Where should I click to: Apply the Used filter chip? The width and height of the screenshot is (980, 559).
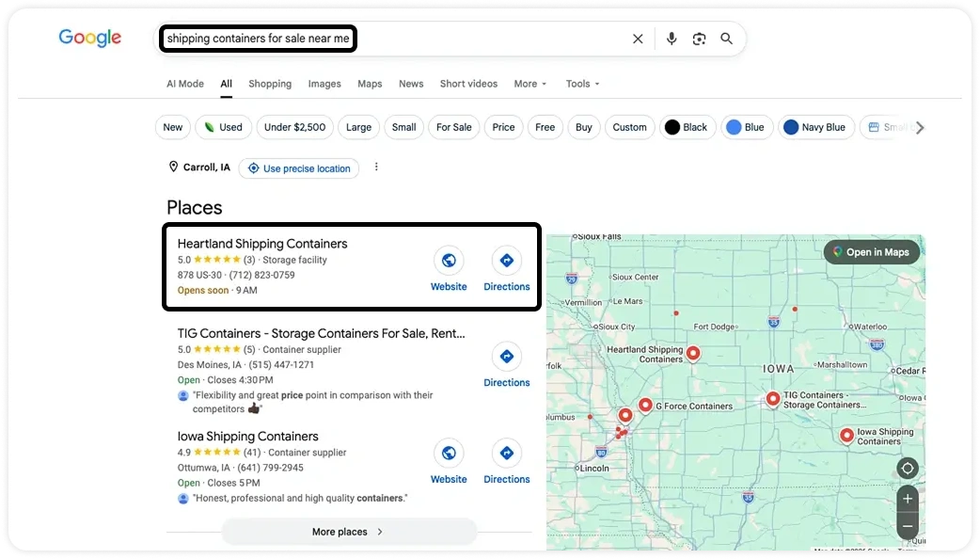223,128
